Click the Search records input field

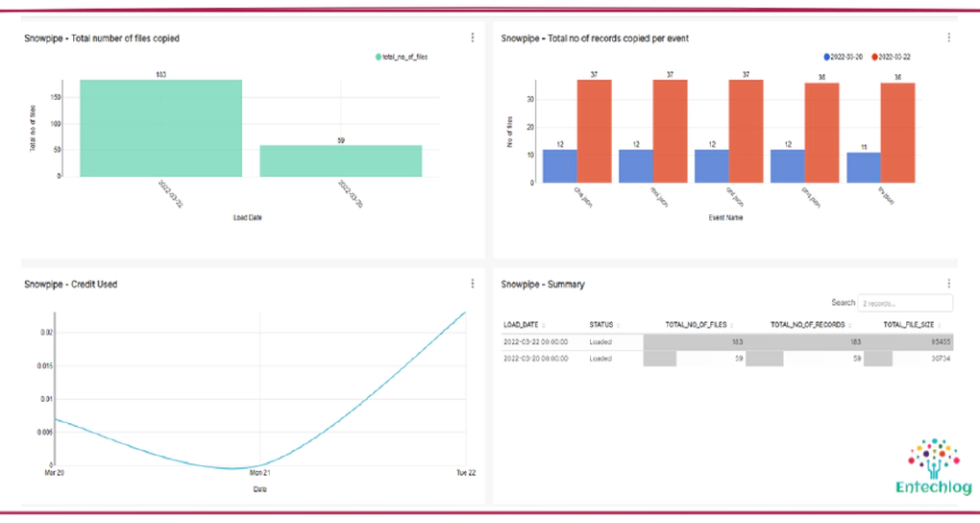(x=904, y=303)
